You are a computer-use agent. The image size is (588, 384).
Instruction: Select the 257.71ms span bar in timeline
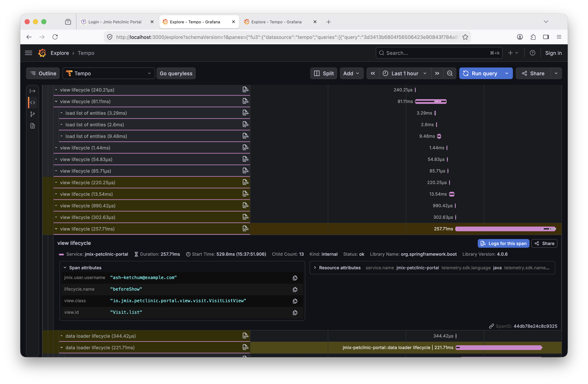tap(505, 229)
